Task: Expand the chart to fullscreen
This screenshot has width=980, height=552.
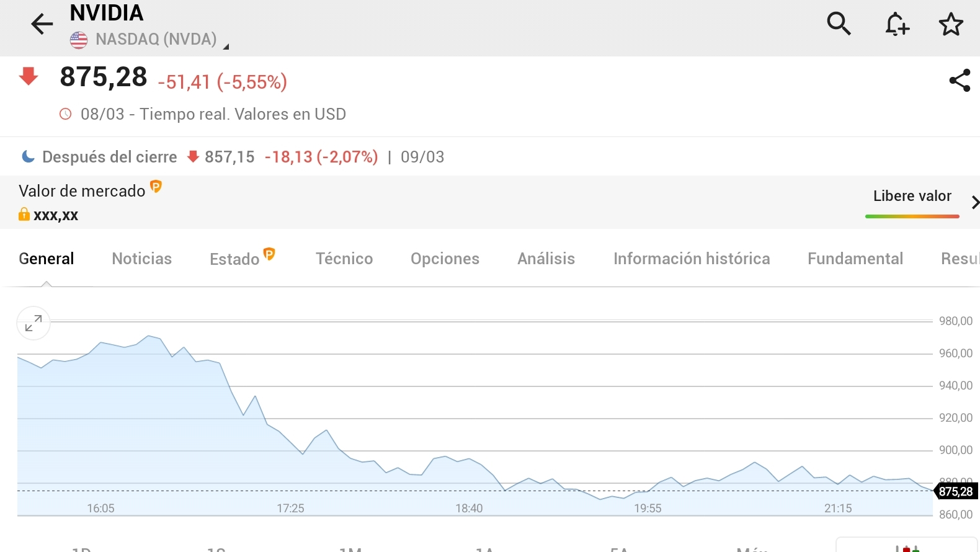Action: [33, 323]
